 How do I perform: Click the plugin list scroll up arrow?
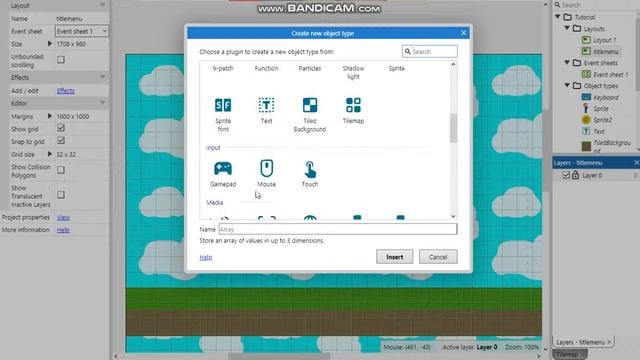pos(453,64)
